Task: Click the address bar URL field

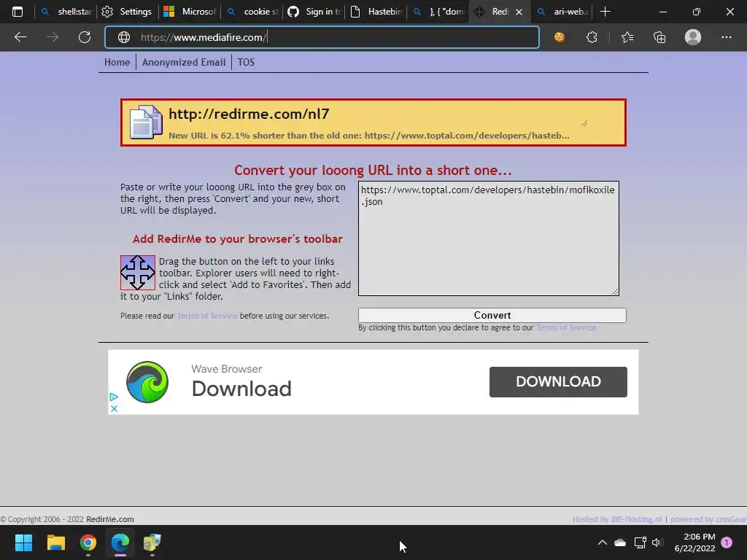Action: point(322,37)
